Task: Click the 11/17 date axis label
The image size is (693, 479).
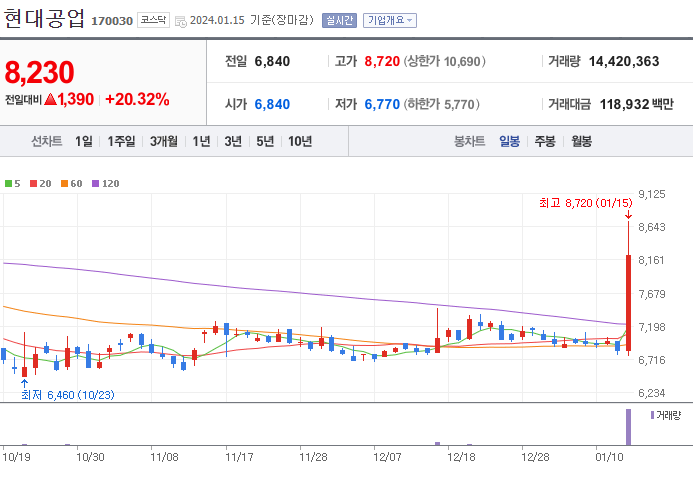Action: (x=239, y=457)
